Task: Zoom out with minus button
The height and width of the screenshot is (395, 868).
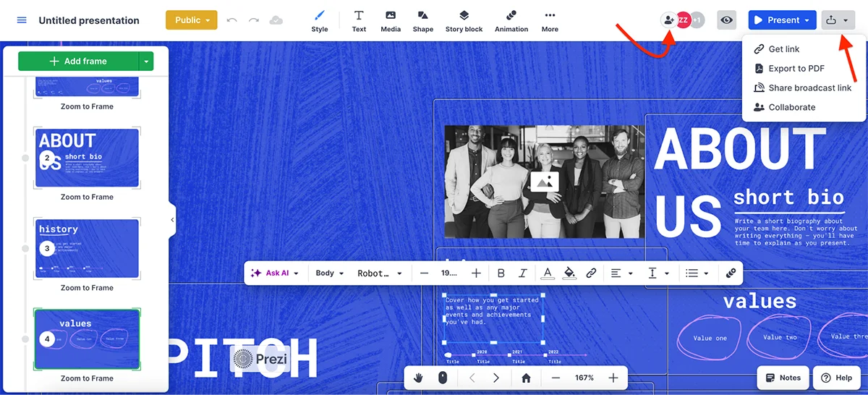Action: [556, 378]
